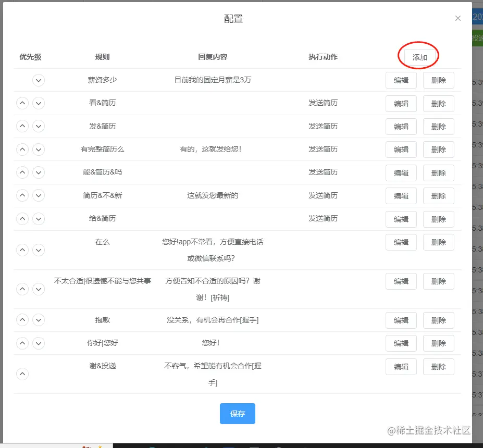483x448 pixels.
Task: Move the 在么 rule up
Action: [x=22, y=250]
